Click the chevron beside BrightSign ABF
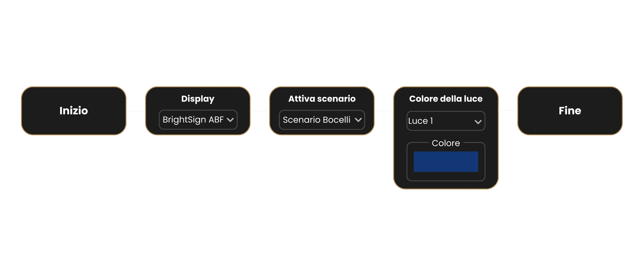The width and height of the screenshot is (644, 263). [231, 120]
